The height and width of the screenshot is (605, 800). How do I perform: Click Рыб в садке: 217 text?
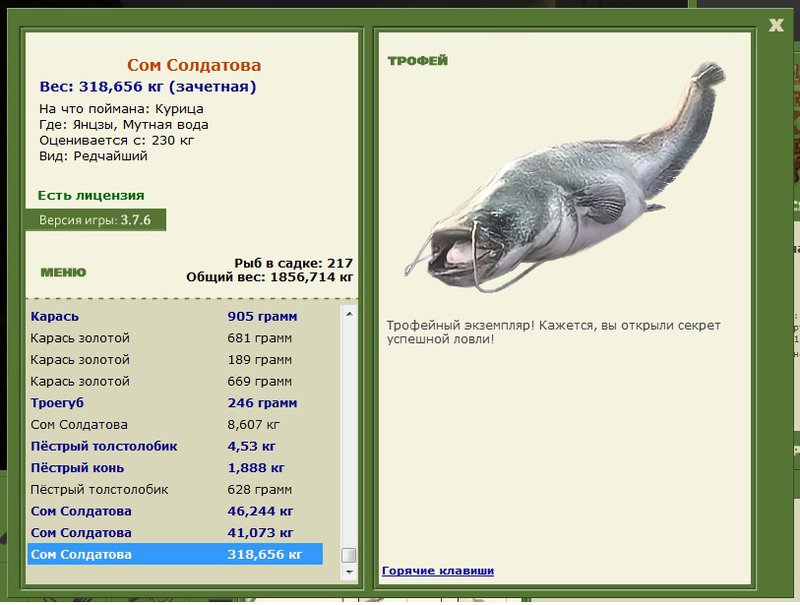[x=293, y=263]
